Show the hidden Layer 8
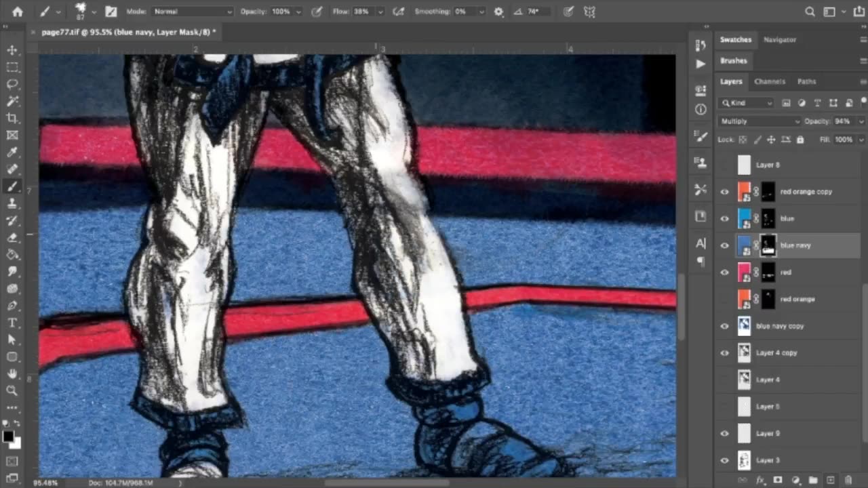Screen dimensions: 868x488 724,165
